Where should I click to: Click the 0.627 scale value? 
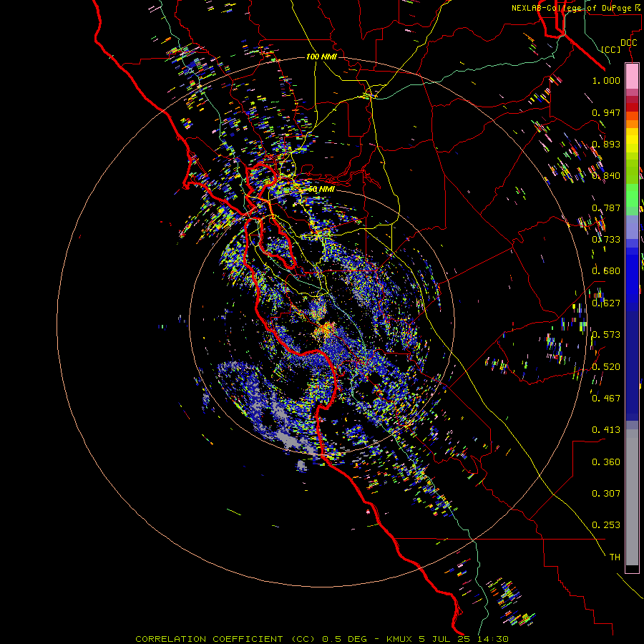606,303
